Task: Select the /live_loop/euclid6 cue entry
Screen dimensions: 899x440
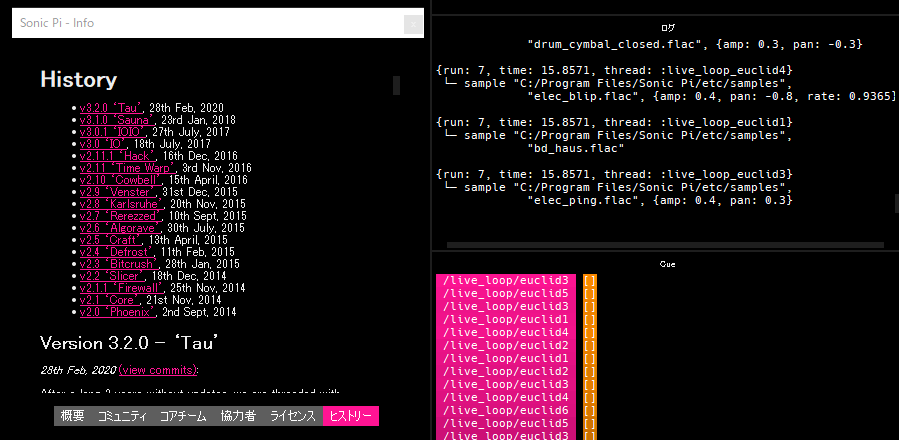Action: [507, 410]
